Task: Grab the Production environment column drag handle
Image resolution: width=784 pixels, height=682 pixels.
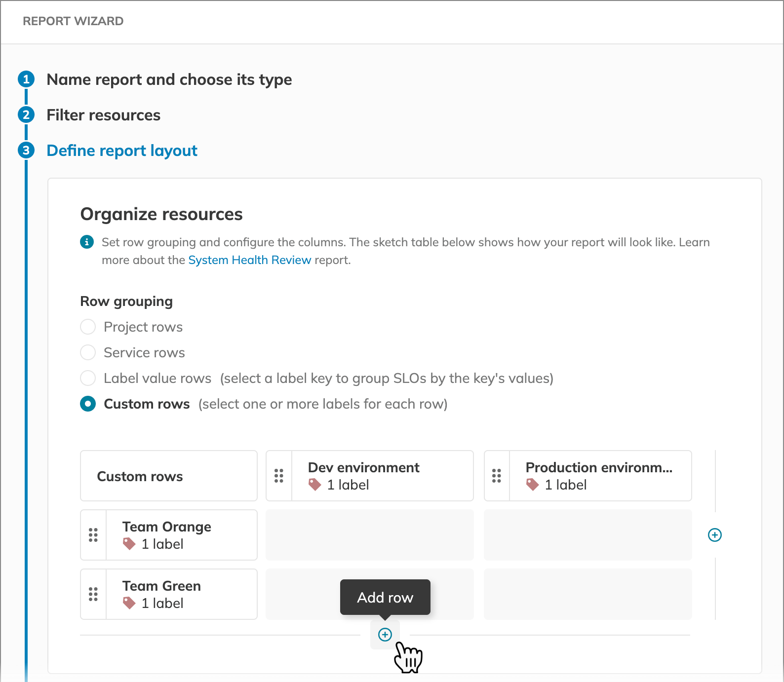Action: 497,476
